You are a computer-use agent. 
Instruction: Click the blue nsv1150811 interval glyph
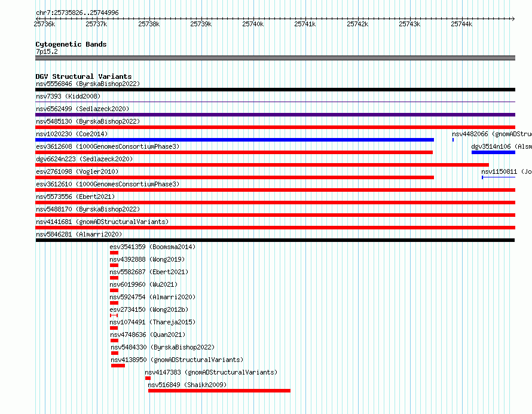(x=499, y=177)
